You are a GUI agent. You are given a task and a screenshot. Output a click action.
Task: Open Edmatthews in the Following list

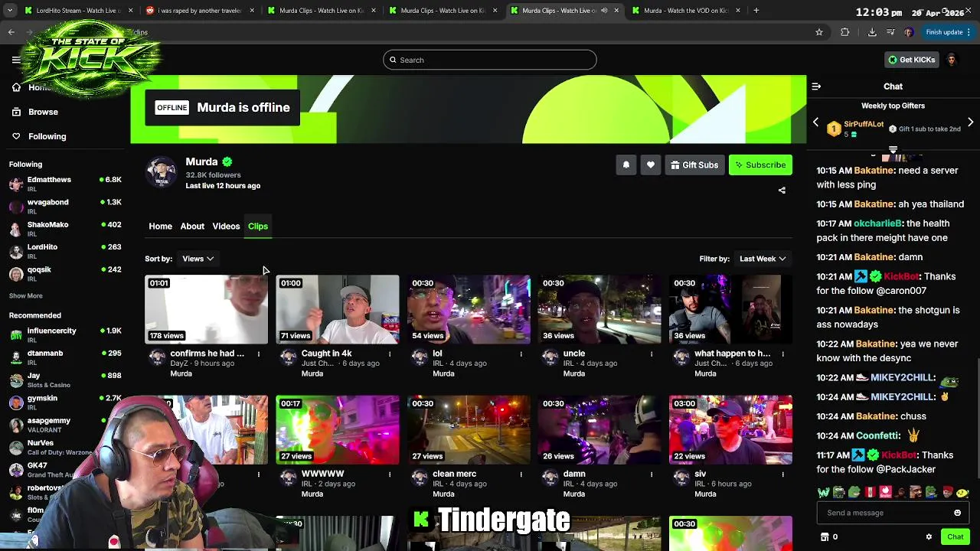(x=65, y=184)
